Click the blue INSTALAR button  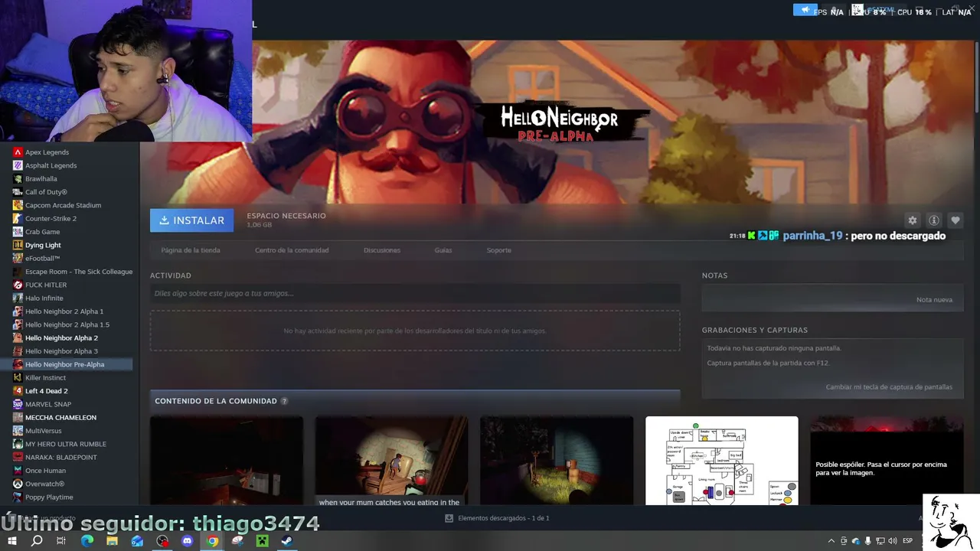(192, 220)
